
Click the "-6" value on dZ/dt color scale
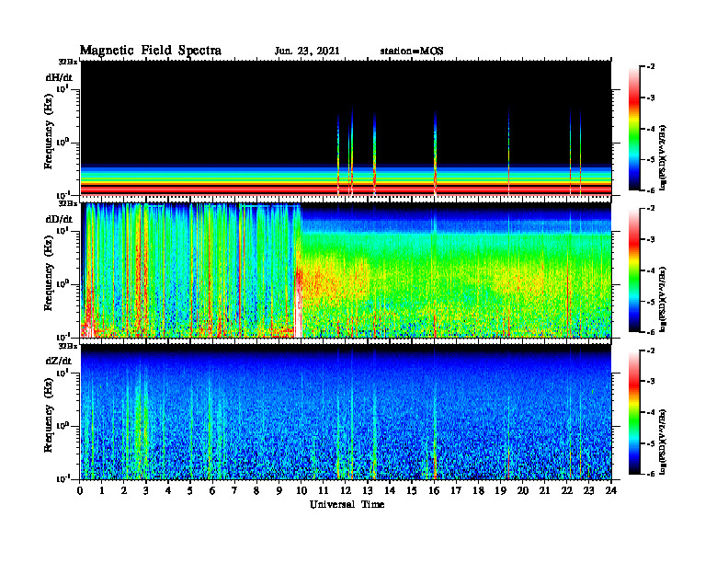tap(652, 474)
